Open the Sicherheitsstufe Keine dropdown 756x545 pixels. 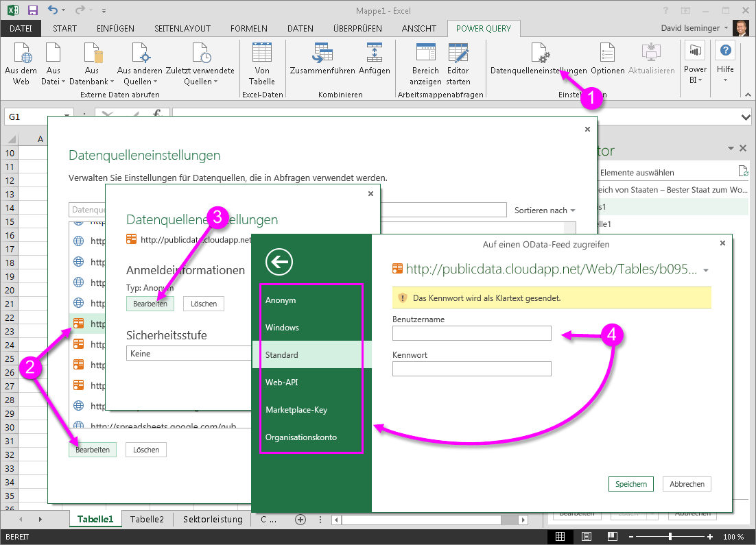click(189, 353)
